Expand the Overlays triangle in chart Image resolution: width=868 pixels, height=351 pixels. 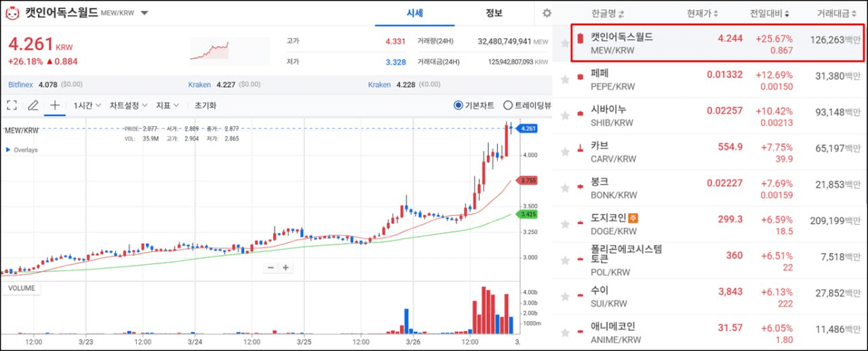click(8, 149)
